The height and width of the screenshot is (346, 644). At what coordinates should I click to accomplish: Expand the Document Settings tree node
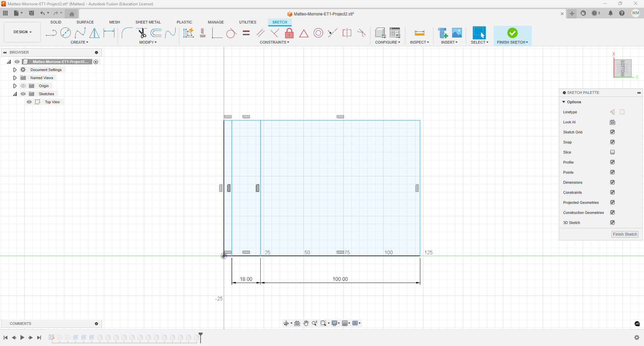click(15, 70)
